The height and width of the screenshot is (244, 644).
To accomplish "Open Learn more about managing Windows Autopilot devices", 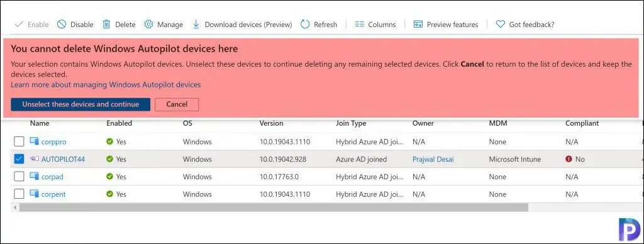I will [106, 85].
